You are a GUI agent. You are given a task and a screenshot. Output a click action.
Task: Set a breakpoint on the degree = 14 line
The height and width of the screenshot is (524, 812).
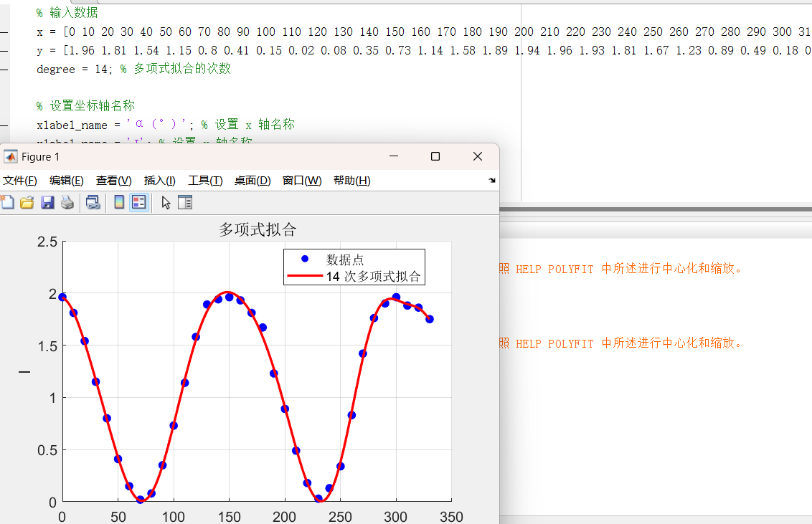click(x=4, y=70)
